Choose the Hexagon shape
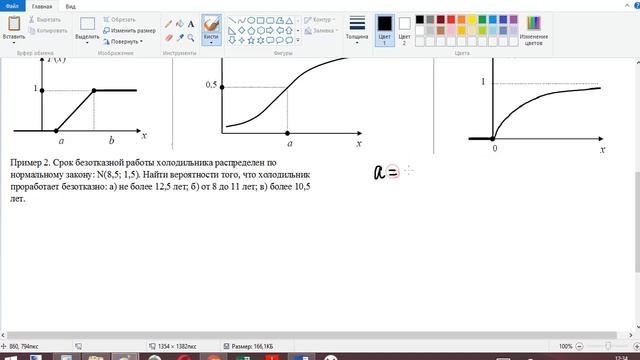This screenshot has height=360, width=640. [260, 31]
